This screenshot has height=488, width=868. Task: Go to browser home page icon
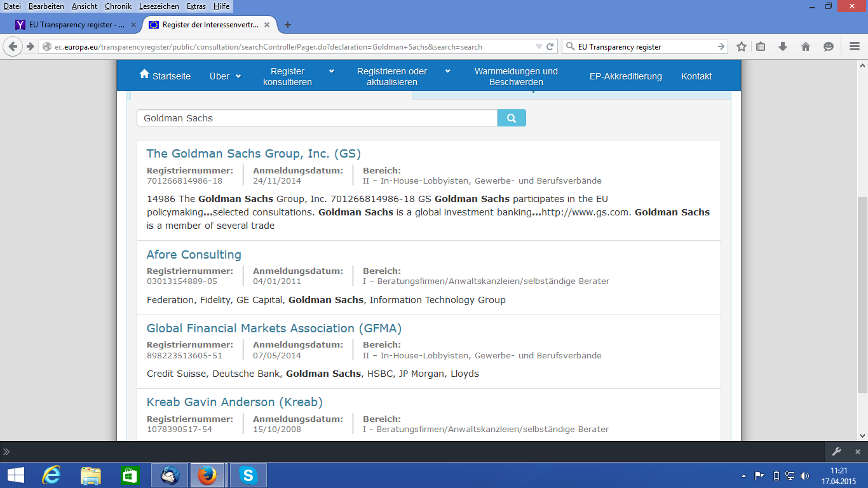pyautogui.click(x=806, y=46)
